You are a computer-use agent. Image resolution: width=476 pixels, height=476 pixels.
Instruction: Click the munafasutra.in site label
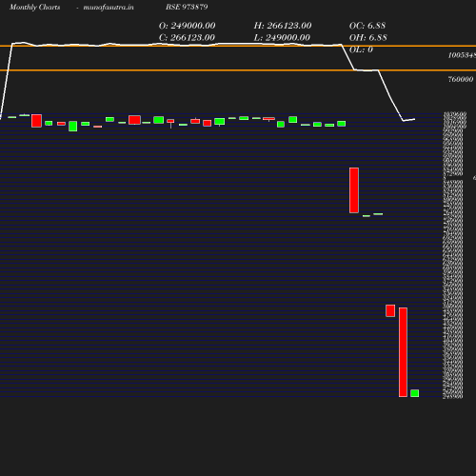click(109, 7)
